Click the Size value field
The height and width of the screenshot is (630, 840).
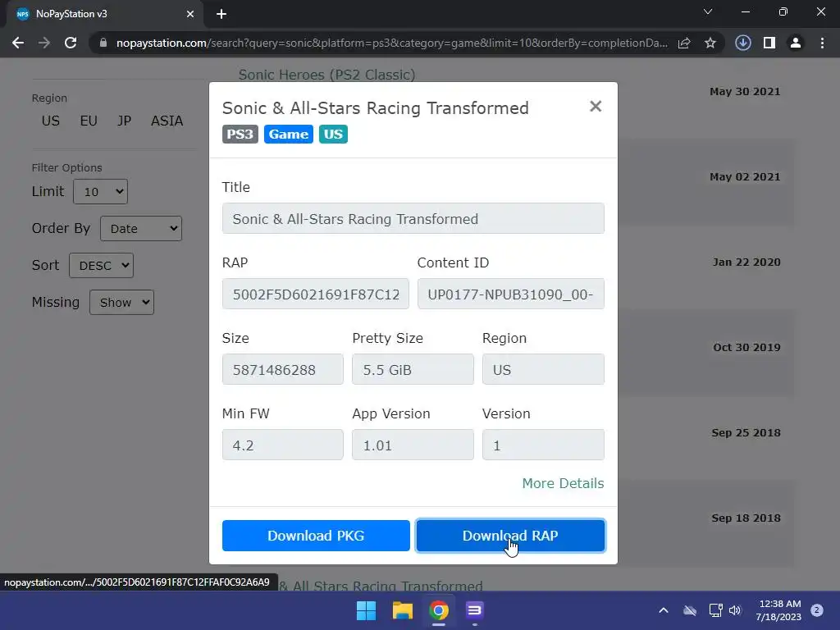click(x=283, y=370)
